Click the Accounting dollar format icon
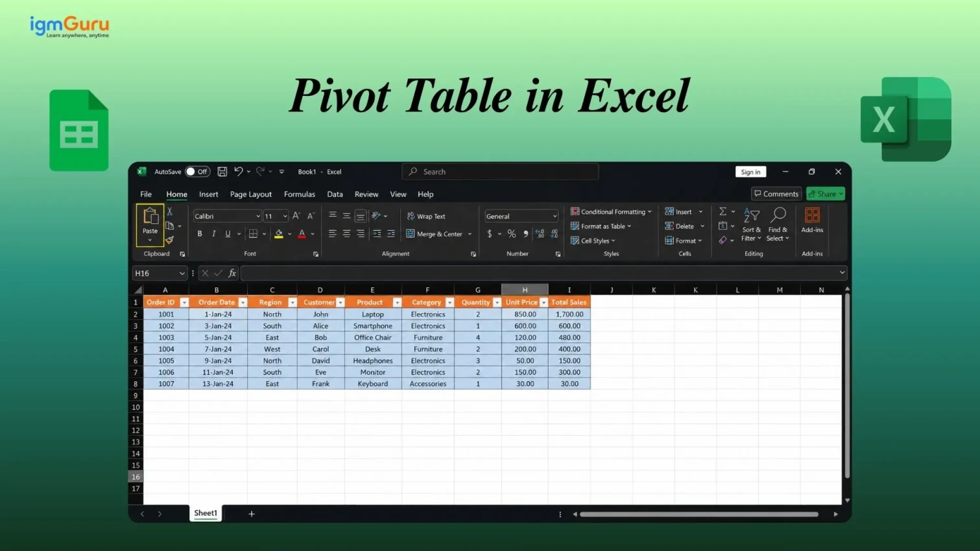The height and width of the screenshot is (551, 980). pos(490,234)
